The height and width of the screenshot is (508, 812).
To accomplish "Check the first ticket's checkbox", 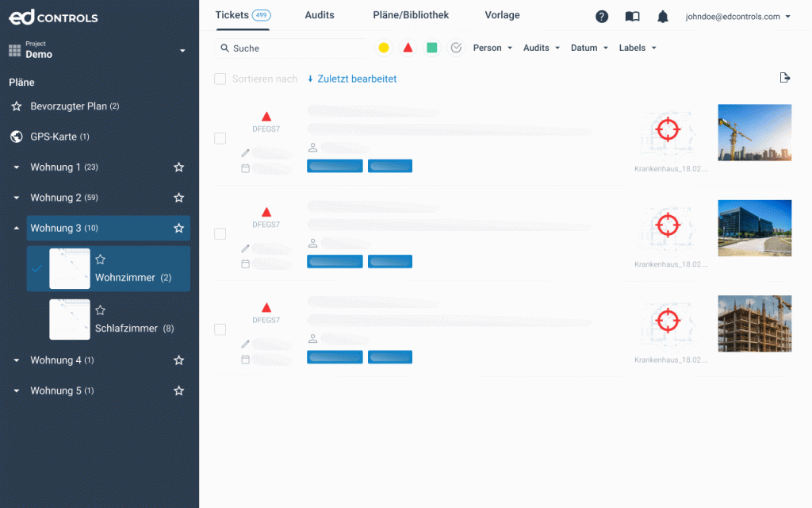I will coord(220,138).
